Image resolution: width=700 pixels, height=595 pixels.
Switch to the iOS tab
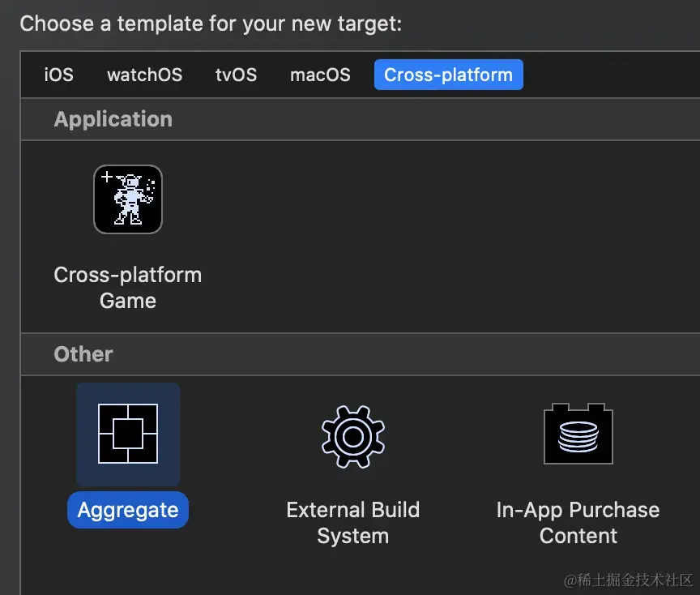tap(58, 75)
